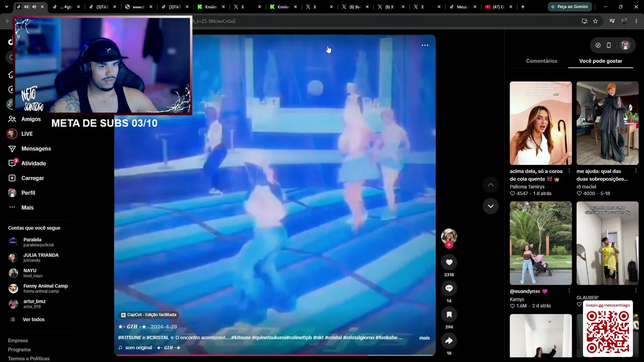Open the original sound link 'som original'

point(149,347)
